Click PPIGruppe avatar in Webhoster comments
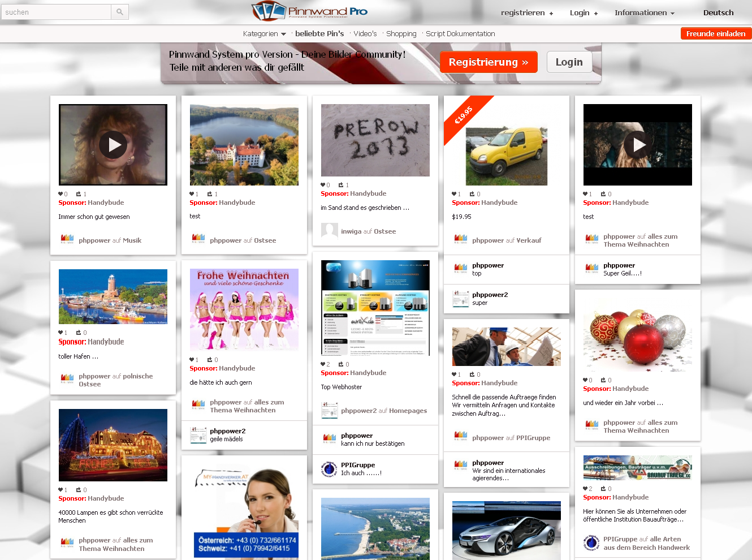Viewport: 752px width, 560px height. tap(329, 469)
